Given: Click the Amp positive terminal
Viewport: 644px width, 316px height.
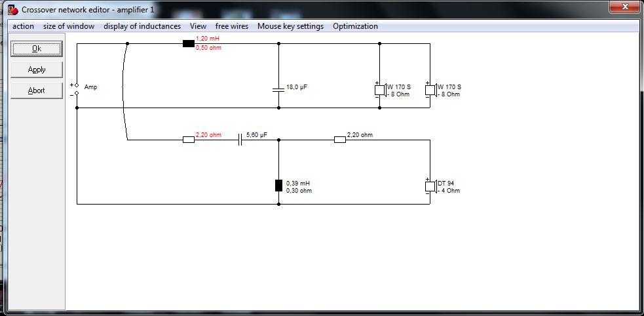Looking at the screenshot, I should click(x=77, y=85).
